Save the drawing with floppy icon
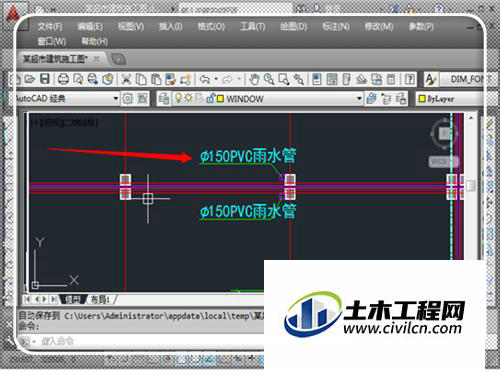Viewport: 500px width, 370px height. tap(45, 79)
